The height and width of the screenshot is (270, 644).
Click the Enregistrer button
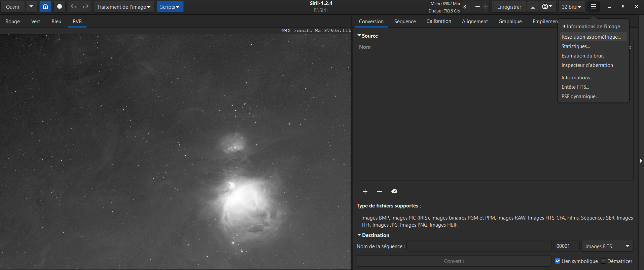click(x=509, y=7)
